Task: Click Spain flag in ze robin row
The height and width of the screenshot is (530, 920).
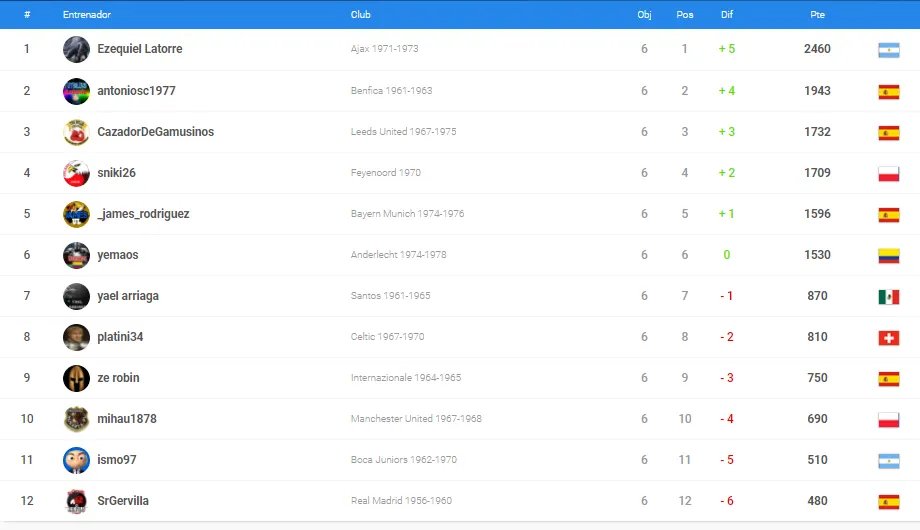Action: [x=889, y=379]
